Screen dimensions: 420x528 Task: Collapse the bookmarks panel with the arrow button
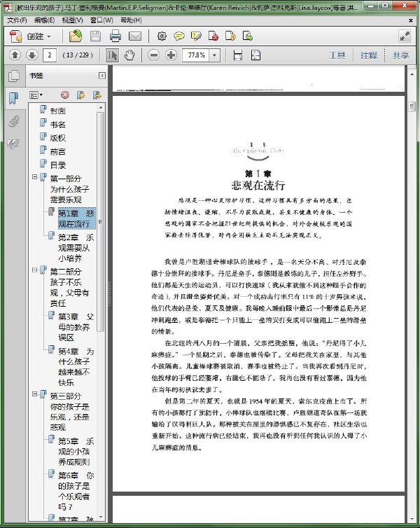tap(102, 76)
